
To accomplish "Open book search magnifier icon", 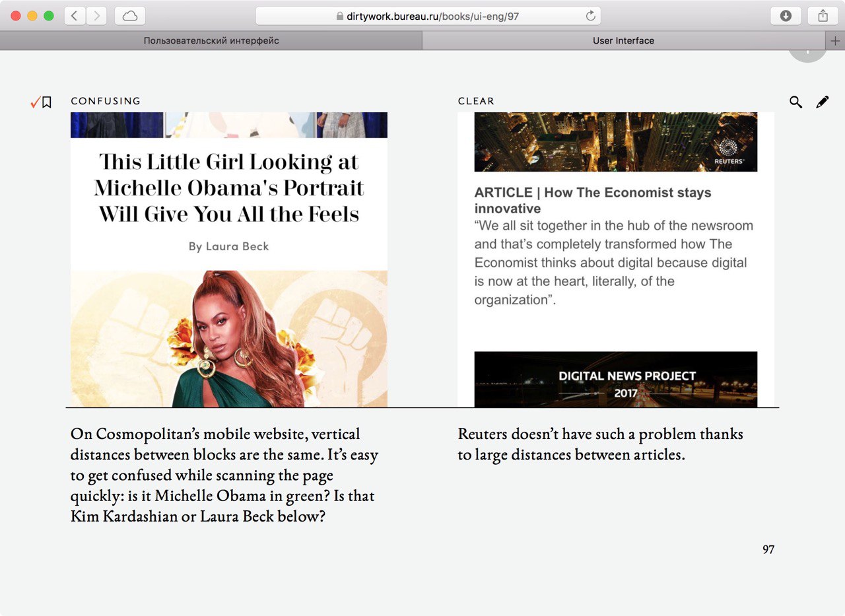I will click(x=795, y=102).
